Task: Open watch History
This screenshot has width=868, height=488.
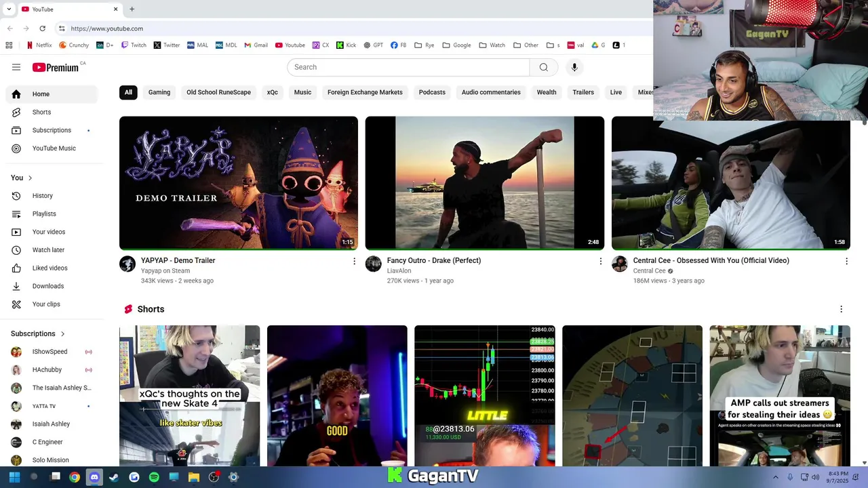Action: click(x=52, y=196)
